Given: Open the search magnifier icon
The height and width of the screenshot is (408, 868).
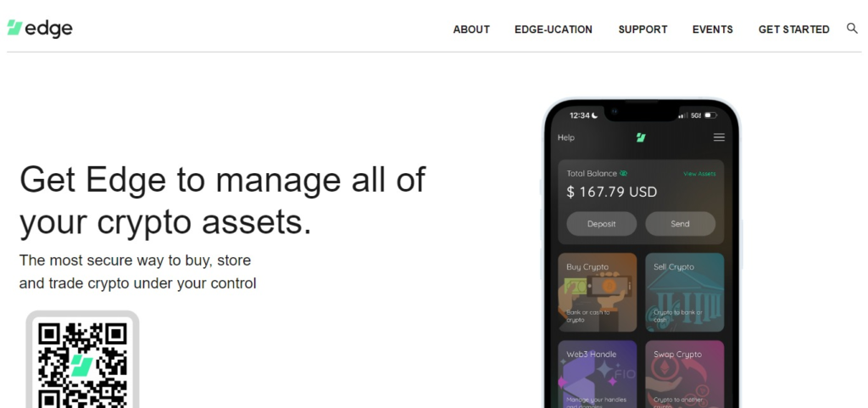Looking at the screenshot, I should 852,28.
